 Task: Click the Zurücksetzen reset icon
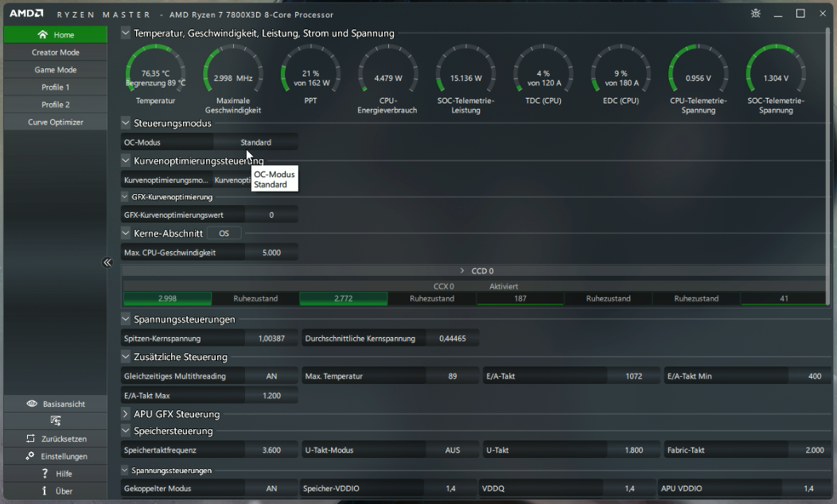coord(30,438)
